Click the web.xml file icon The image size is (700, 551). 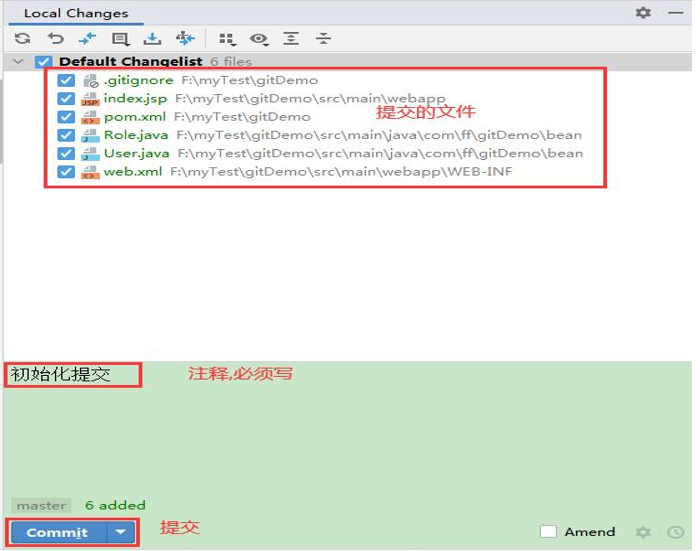pyautogui.click(x=90, y=172)
